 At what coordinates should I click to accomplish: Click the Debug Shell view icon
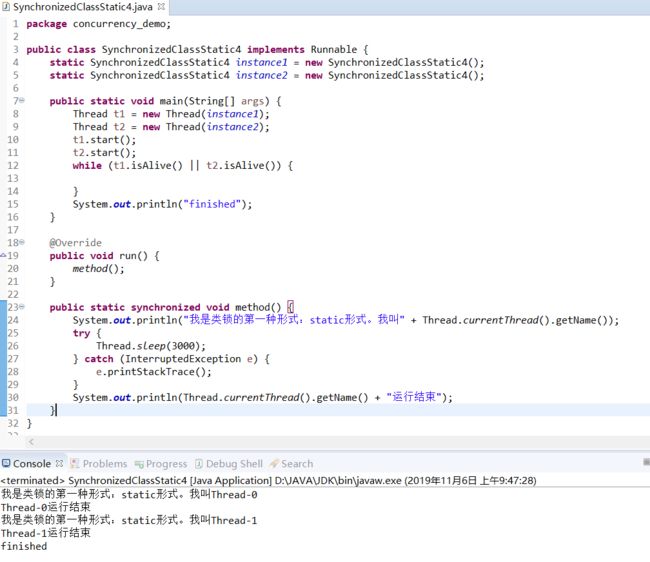tap(199, 464)
